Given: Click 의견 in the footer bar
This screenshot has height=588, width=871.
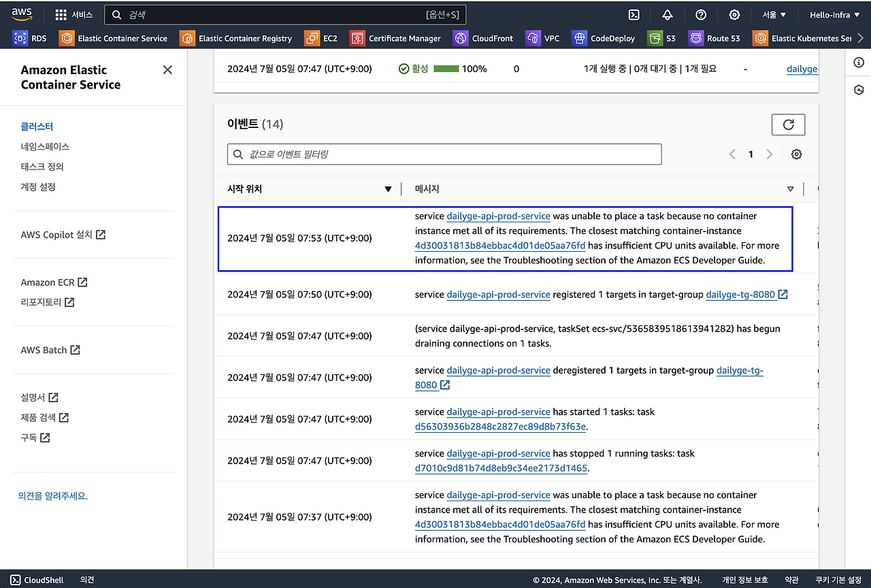Looking at the screenshot, I should click(87, 580).
